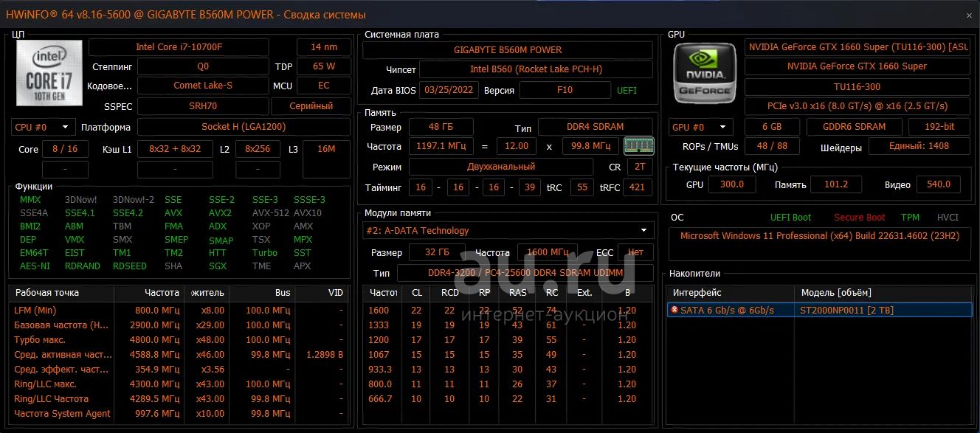Image resolution: width=980 pixels, height=433 pixels.
Task: Click the memory multiplier 12.00 field
Action: click(x=517, y=146)
